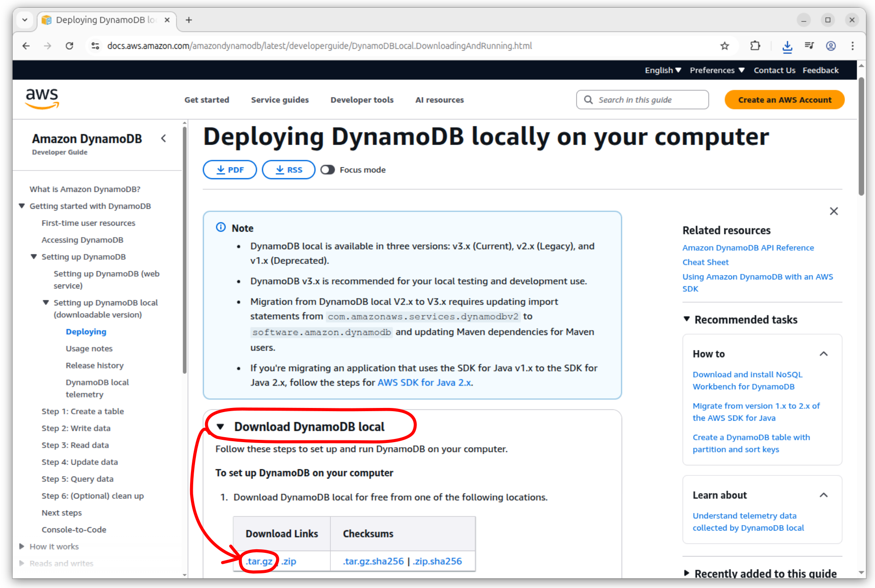Image resolution: width=875 pixels, height=588 pixels.
Task: Open Chrome profile icon
Action: [x=830, y=46]
